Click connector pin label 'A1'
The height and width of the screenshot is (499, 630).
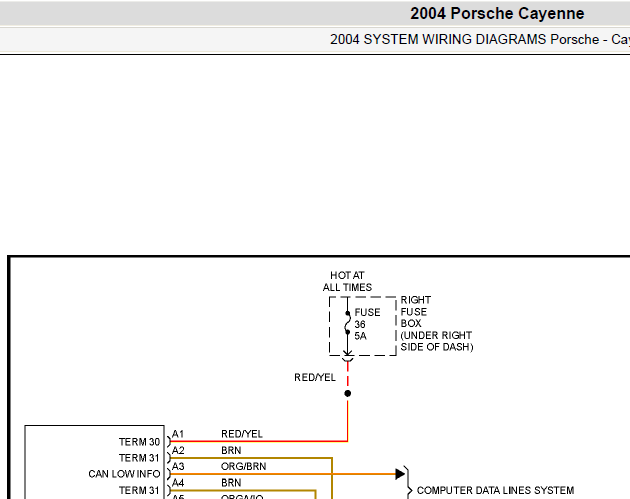tap(178, 434)
